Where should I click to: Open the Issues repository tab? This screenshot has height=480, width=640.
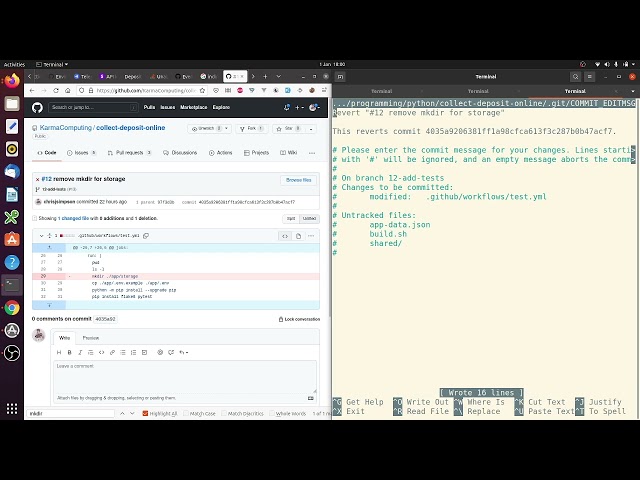81,153
